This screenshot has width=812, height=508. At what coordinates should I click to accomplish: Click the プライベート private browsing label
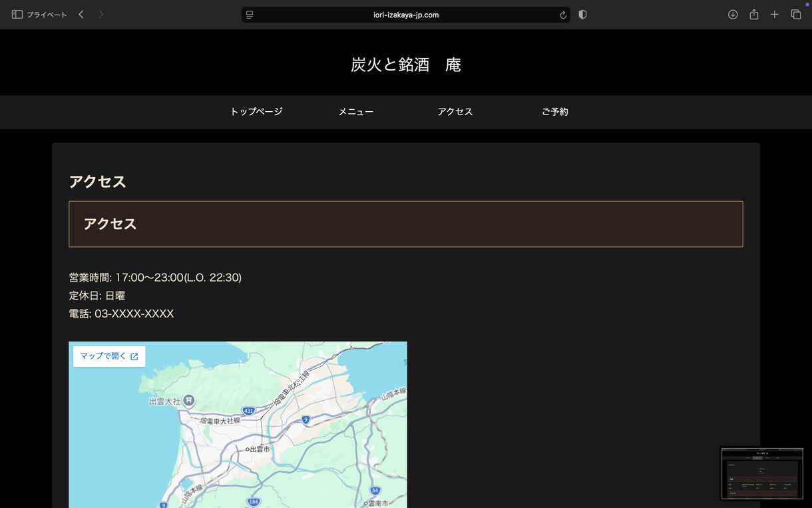47,15
